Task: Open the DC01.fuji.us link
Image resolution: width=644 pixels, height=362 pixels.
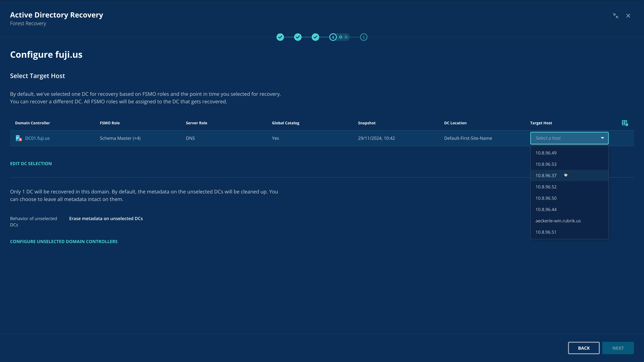Action: 37,138
